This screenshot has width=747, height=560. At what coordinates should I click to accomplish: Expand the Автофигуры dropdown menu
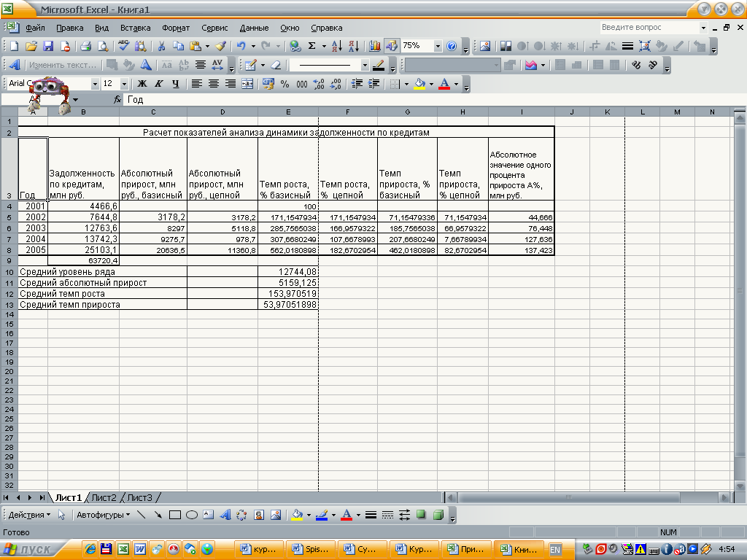coord(104,515)
